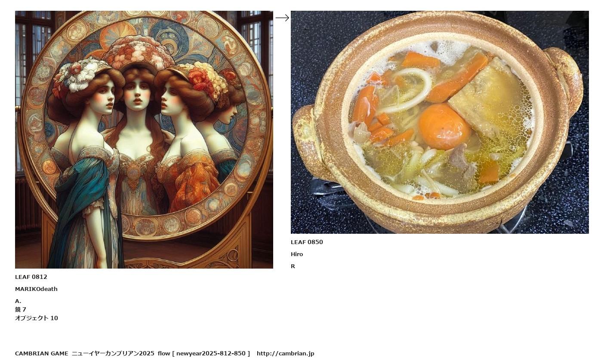Open the art nouveau mirror women artwork
Screen dimensions: 604x364
(x=144, y=140)
